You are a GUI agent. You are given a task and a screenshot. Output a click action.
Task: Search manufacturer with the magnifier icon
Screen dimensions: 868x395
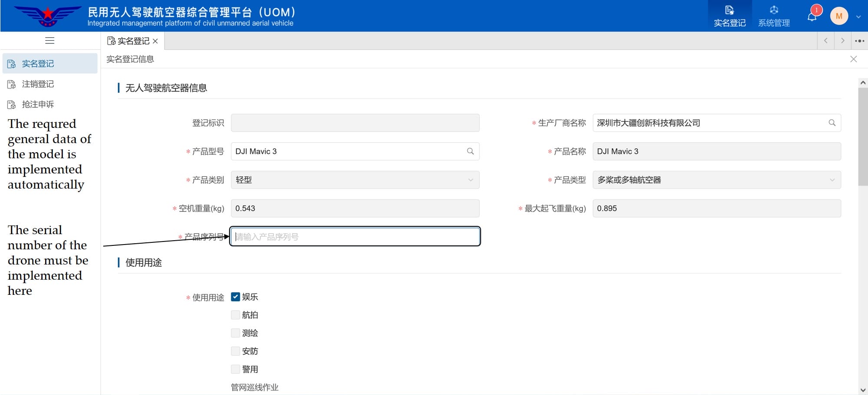click(x=832, y=123)
